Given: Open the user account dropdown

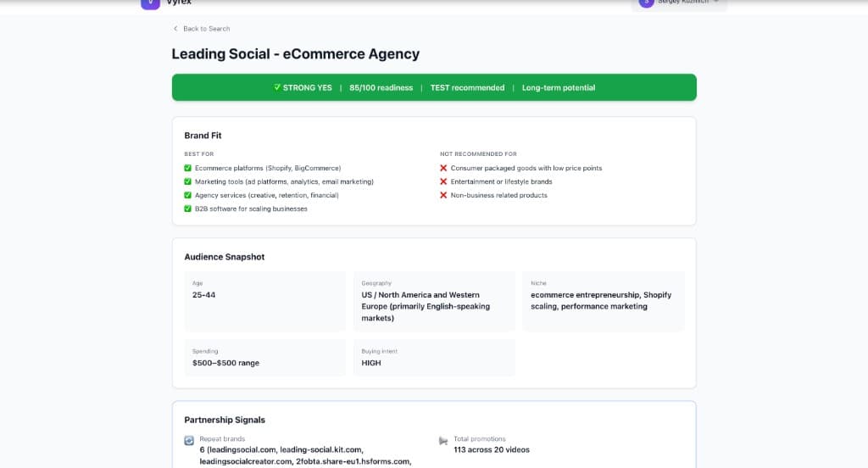Looking at the screenshot, I should 679,3.
